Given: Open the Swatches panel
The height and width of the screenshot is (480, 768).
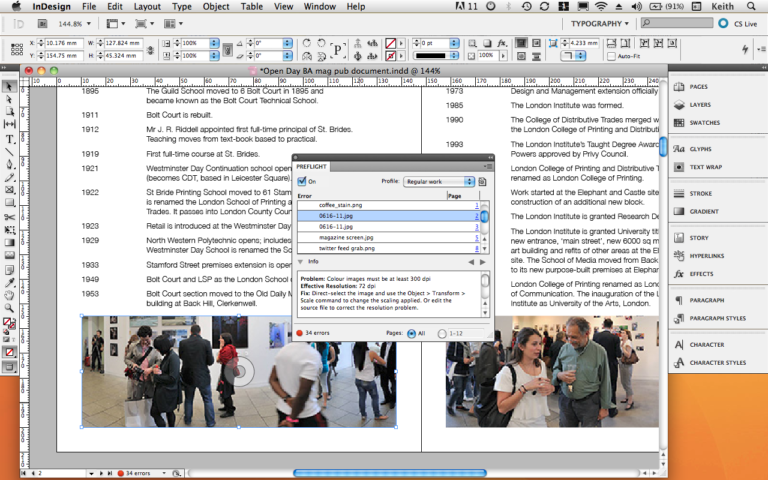Looking at the screenshot, I should tap(703, 122).
